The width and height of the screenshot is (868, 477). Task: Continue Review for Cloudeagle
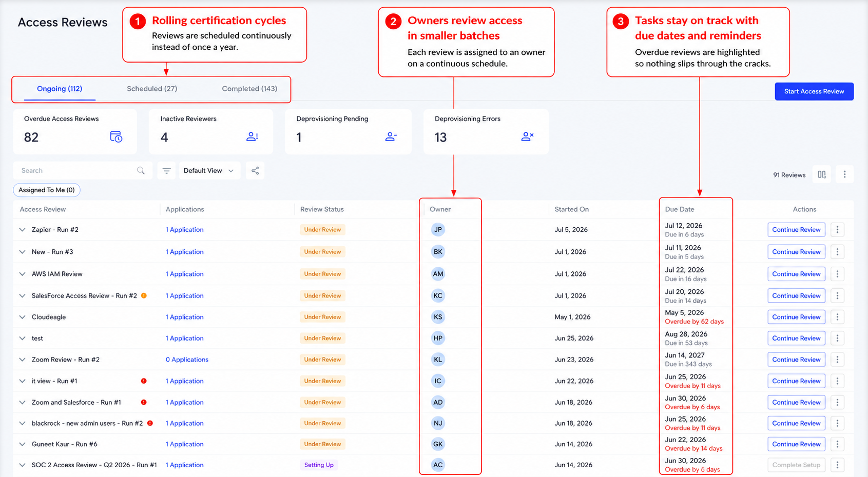point(796,317)
